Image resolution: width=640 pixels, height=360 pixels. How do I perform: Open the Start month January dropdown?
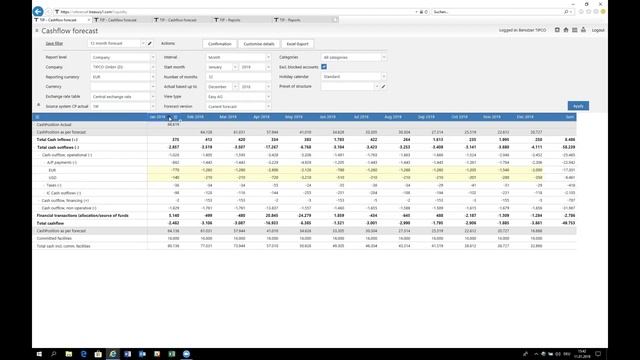[222, 67]
